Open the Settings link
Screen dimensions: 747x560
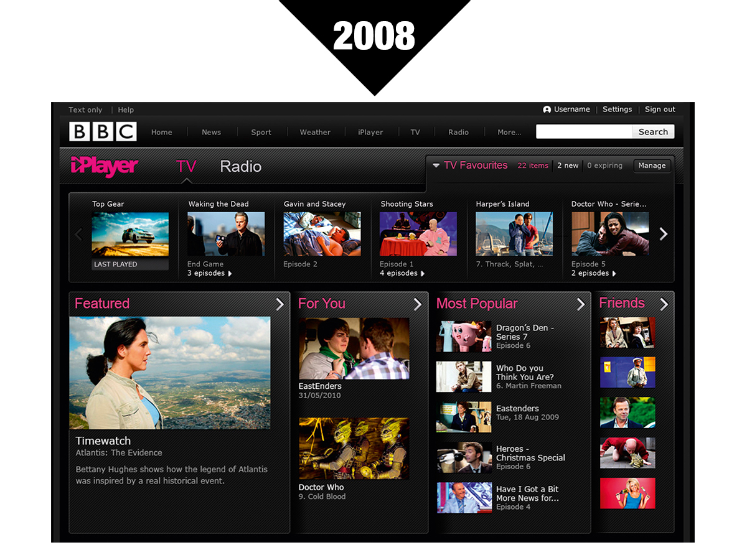tap(617, 109)
